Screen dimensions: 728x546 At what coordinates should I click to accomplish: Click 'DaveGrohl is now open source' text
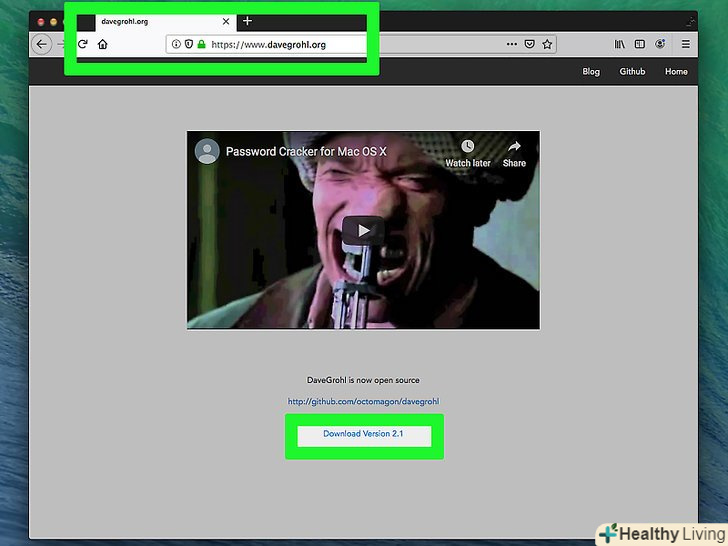tap(363, 380)
